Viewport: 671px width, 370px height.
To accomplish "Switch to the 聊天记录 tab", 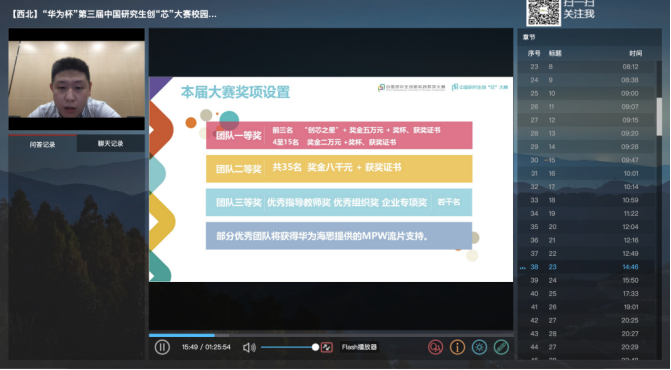I will (x=110, y=144).
